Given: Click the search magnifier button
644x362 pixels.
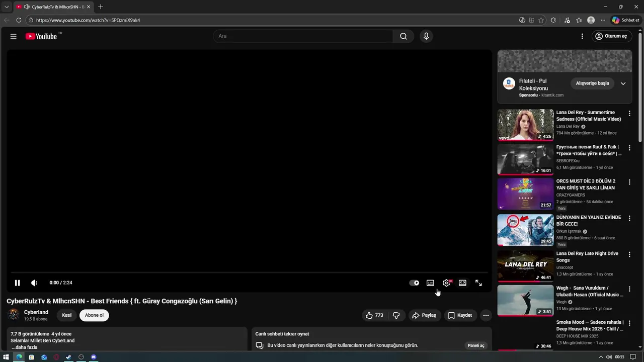Looking at the screenshot, I should point(404,36).
